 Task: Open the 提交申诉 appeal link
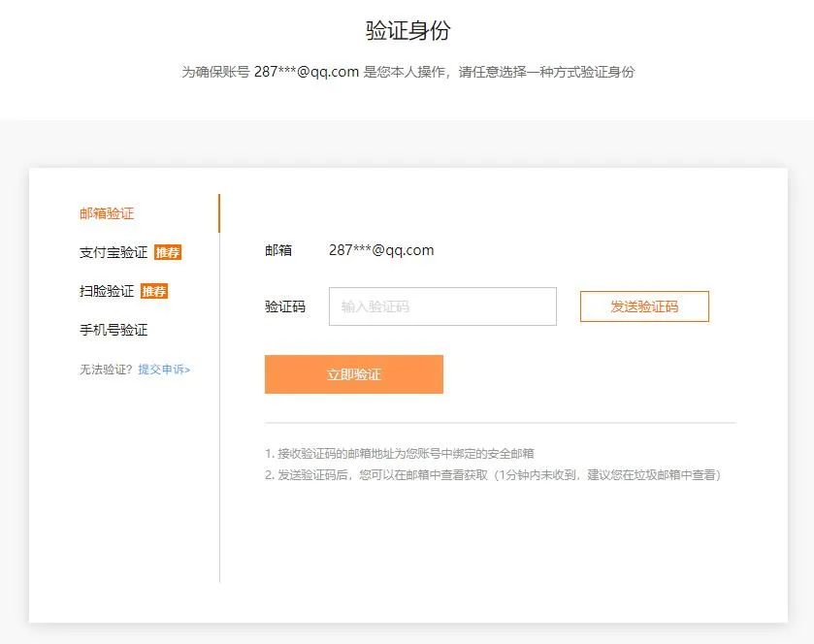164,370
